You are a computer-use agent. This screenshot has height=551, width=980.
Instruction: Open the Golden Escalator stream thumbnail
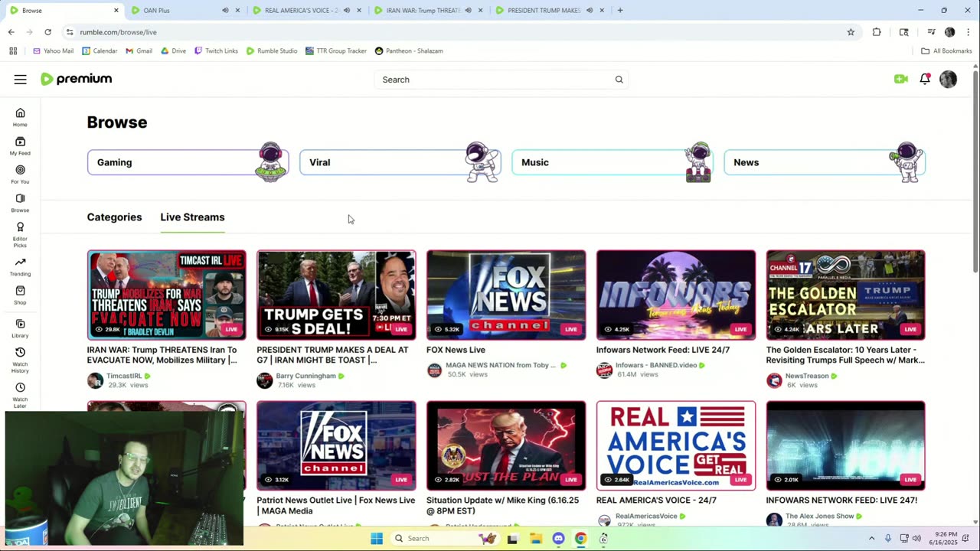(x=845, y=295)
